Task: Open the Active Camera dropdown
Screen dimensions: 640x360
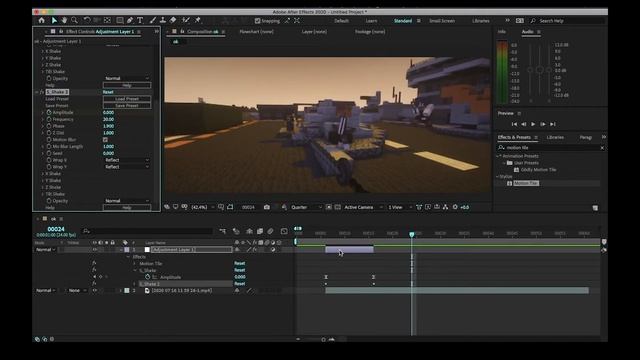Action: point(363,207)
